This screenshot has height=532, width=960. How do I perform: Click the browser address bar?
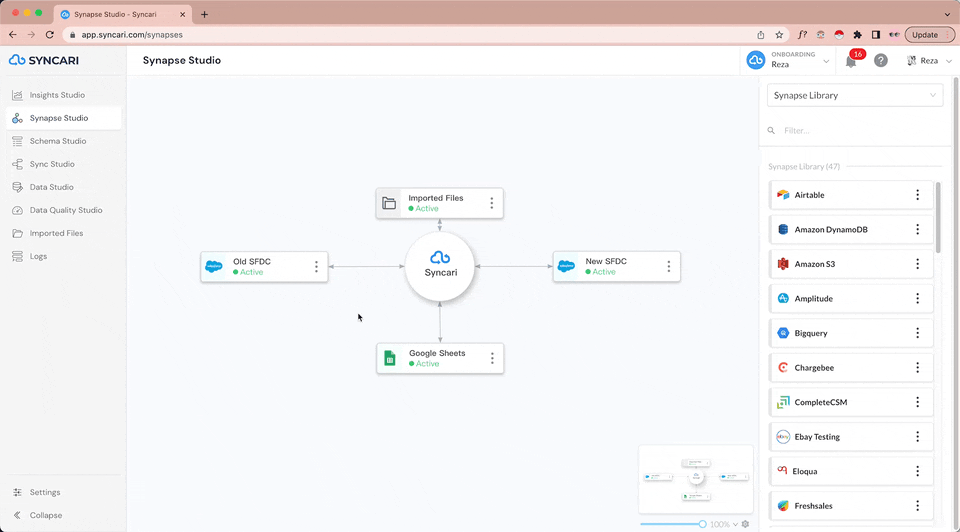pos(410,35)
